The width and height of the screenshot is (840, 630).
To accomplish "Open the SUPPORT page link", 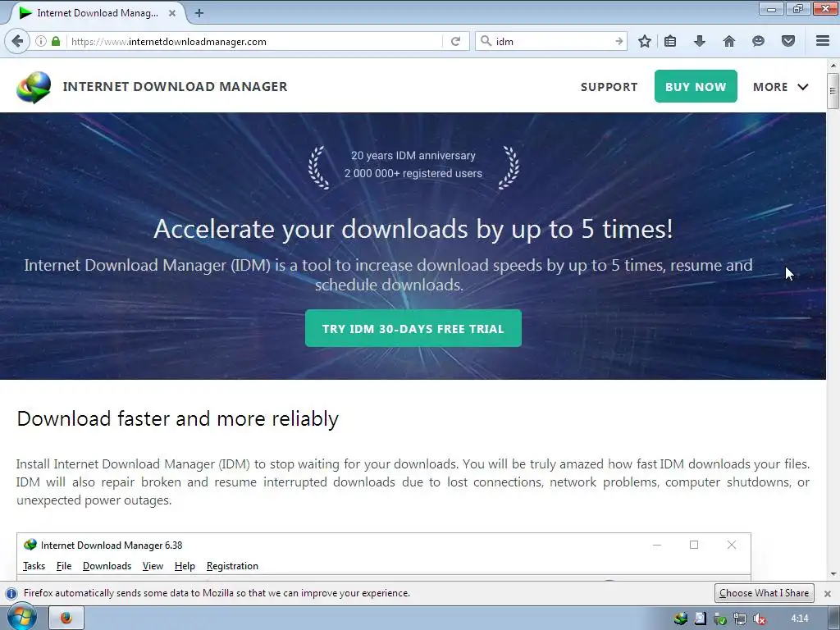I will (609, 87).
